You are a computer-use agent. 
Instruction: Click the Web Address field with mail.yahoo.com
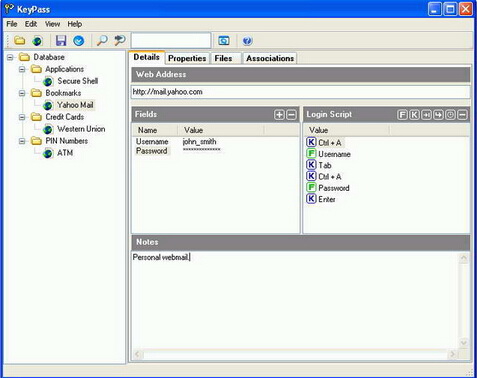[300, 92]
